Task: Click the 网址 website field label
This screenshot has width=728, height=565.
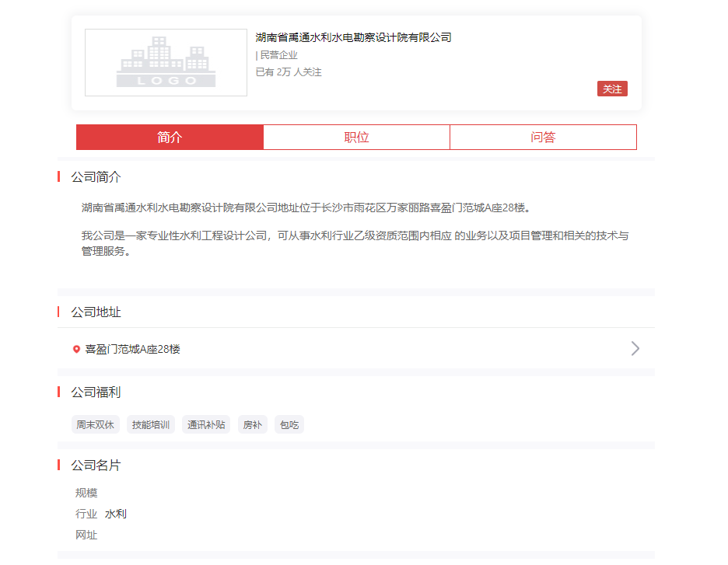Action: point(86,535)
